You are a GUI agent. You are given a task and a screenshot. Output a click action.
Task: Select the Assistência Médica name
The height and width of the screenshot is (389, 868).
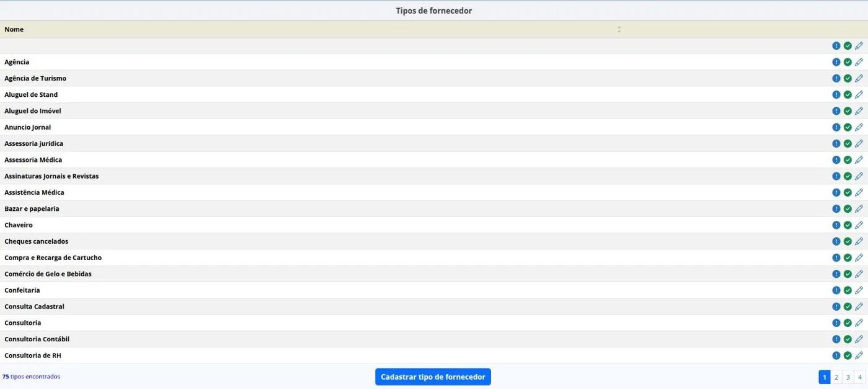(34, 192)
